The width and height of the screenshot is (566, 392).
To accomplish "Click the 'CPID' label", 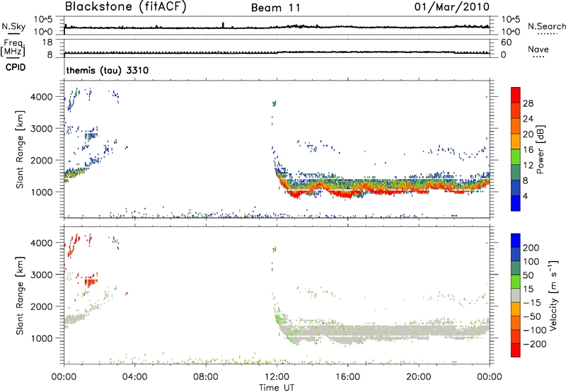I will pos(16,67).
